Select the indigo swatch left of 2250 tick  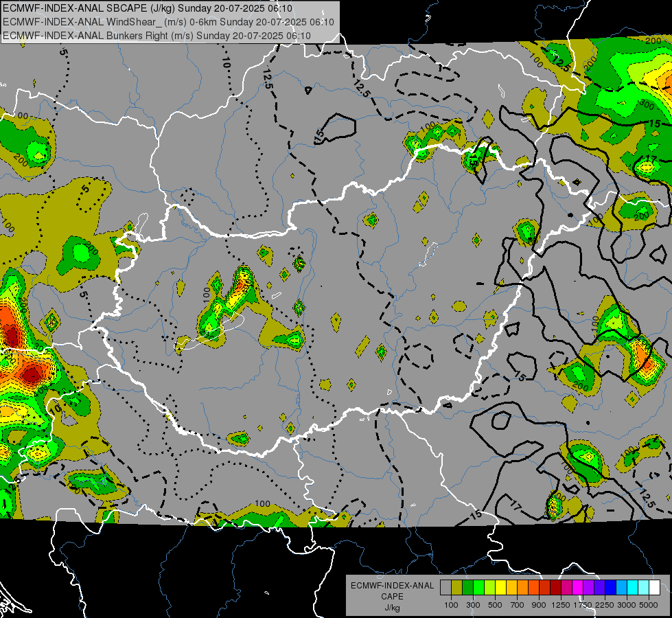tap(599, 588)
